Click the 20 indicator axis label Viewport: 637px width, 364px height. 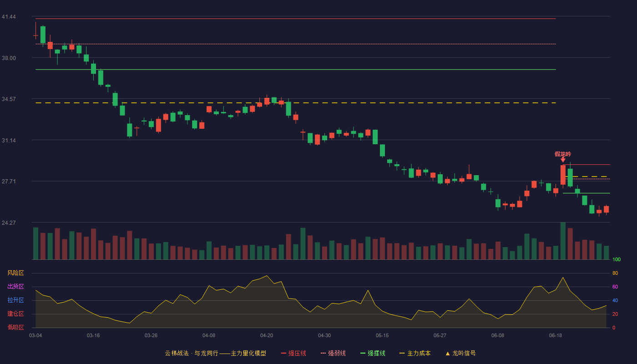point(615,314)
